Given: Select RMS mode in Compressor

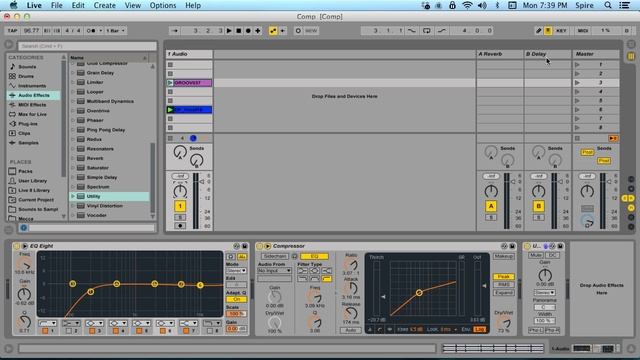Looking at the screenshot, I should (504, 284).
